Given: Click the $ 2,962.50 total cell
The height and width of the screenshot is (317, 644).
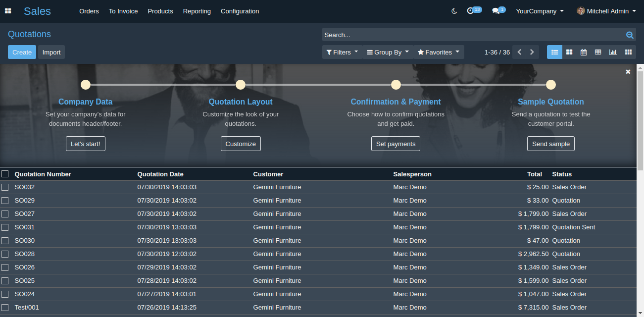Looking at the screenshot, I should coord(534,254).
